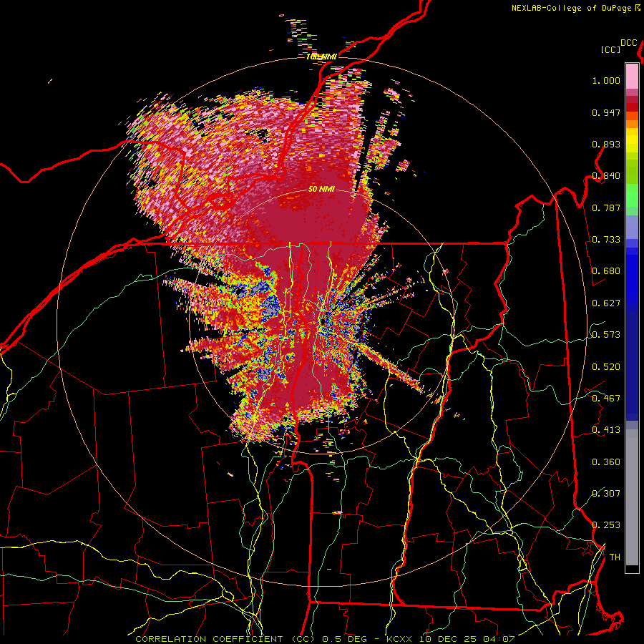Click the 0.573 scale value
The height and width of the screenshot is (644, 644).
(x=606, y=335)
